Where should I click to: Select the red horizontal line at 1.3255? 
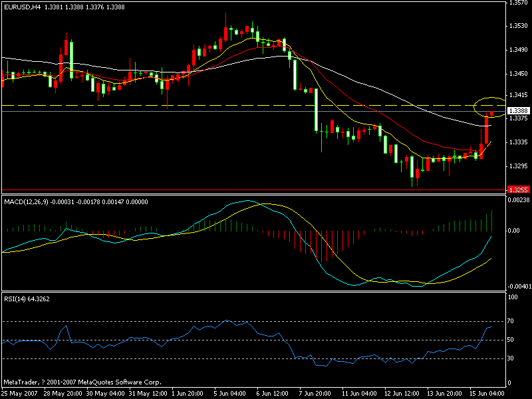pyautogui.click(x=254, y=190)
